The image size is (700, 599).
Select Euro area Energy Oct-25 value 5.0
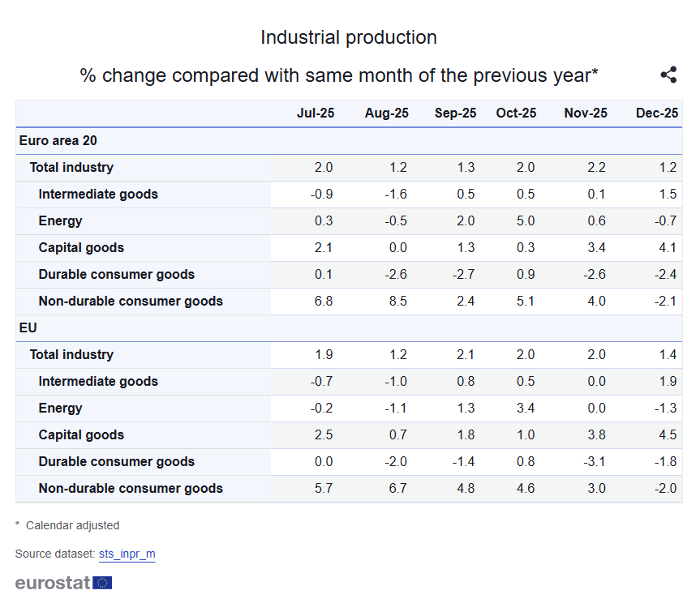coord(526,220)
